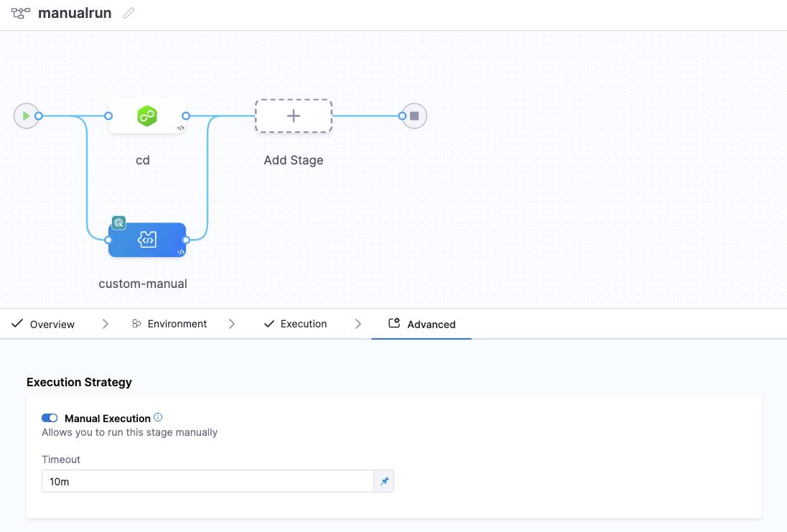Click the chevron after Overview tab
This screenshot has width=787, height=532.
click(106, 324)
